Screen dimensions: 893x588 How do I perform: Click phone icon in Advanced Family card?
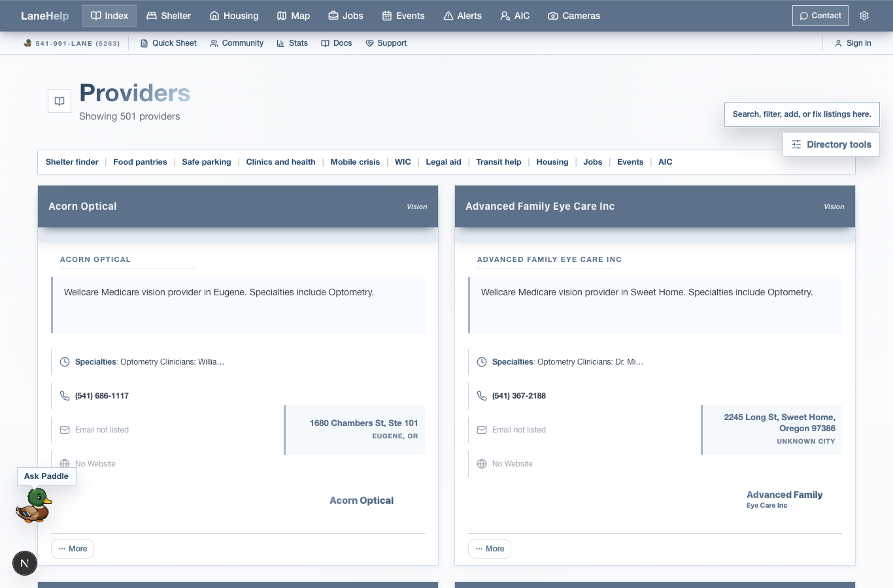point(482,396)
